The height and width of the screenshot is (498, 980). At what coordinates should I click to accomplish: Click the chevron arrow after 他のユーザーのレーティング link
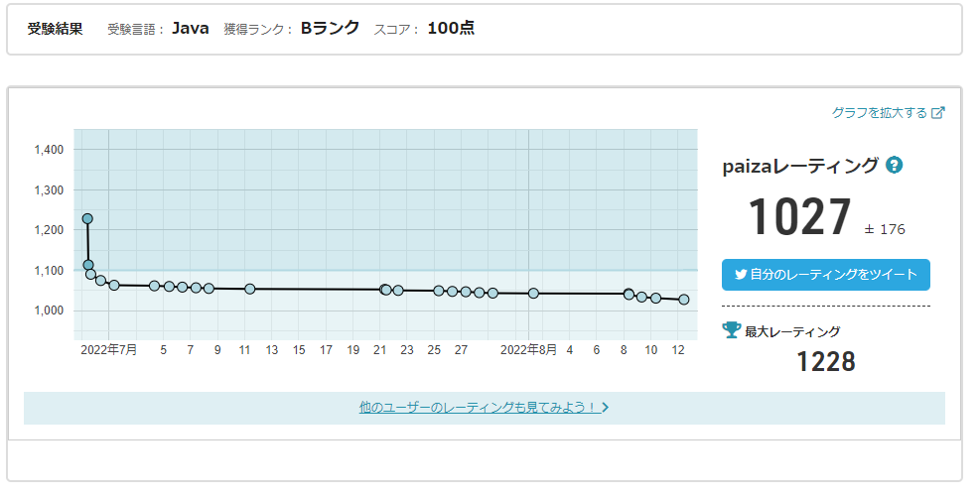(x=606, y=407)
